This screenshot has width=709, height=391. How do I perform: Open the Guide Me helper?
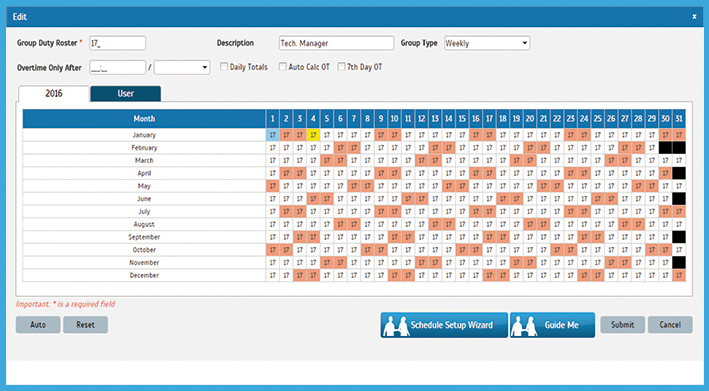pyautogui.click(x=552, y=325)
